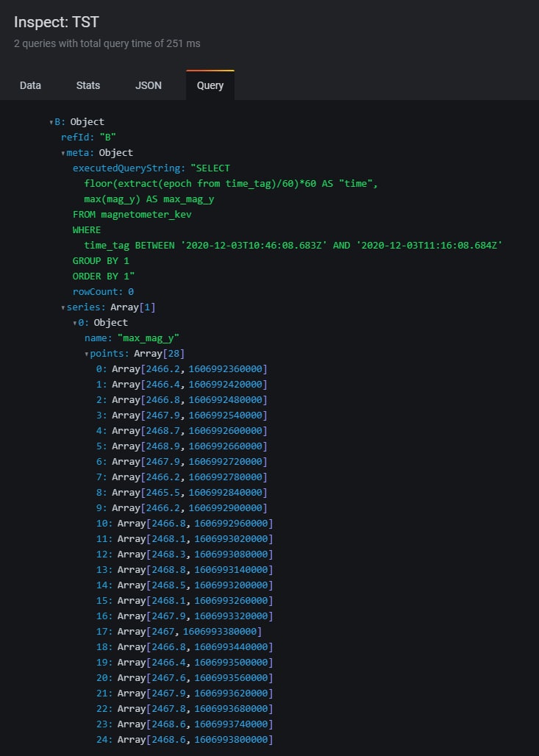Click point 14 with value 2468.5
Image resolution: width=539 pixels, height=756 pixels.
[169, 585]
